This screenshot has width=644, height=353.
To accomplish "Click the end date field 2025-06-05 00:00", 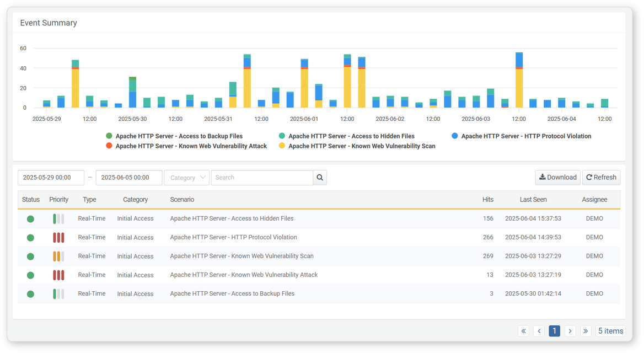I will click(129, 178).
